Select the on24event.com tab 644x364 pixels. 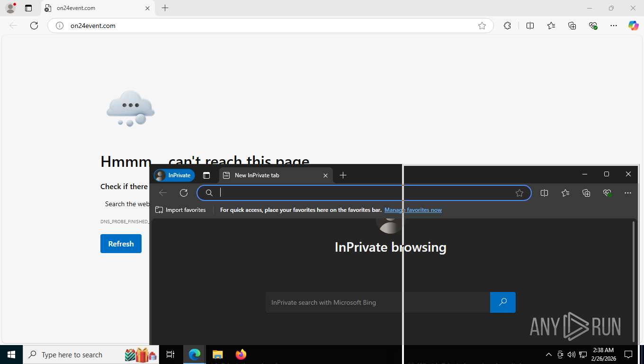97,8
